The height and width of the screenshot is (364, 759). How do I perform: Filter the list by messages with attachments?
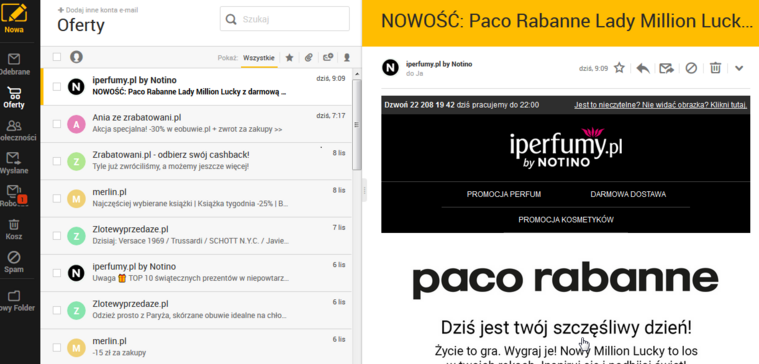308,58
